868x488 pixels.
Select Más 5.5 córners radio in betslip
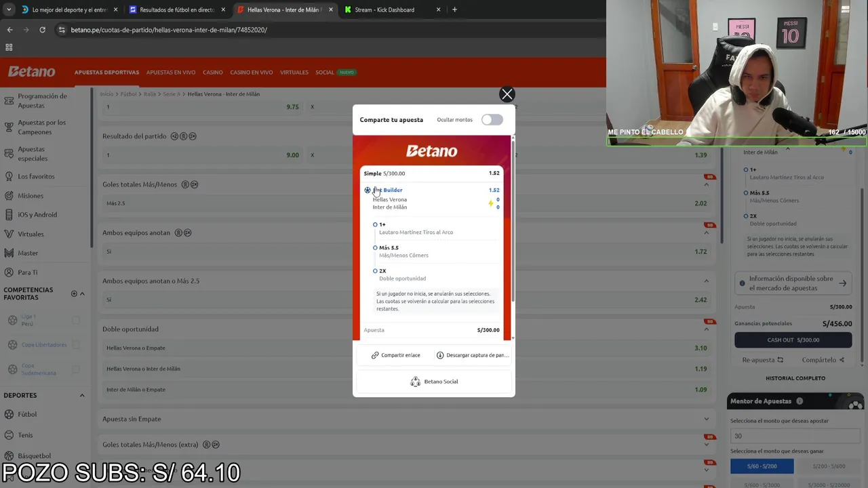pyautogui.click(x=745, y=193)
